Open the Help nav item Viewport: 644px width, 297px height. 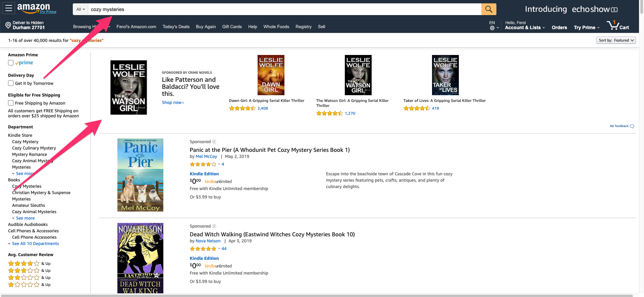click(x=253, y=27)
